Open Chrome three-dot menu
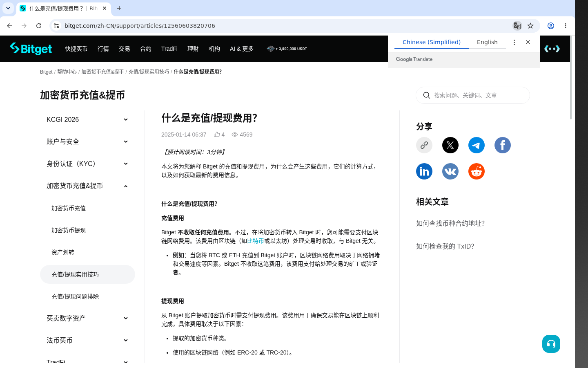Screen dimensions: 588x368 click(x=566, y=26)
